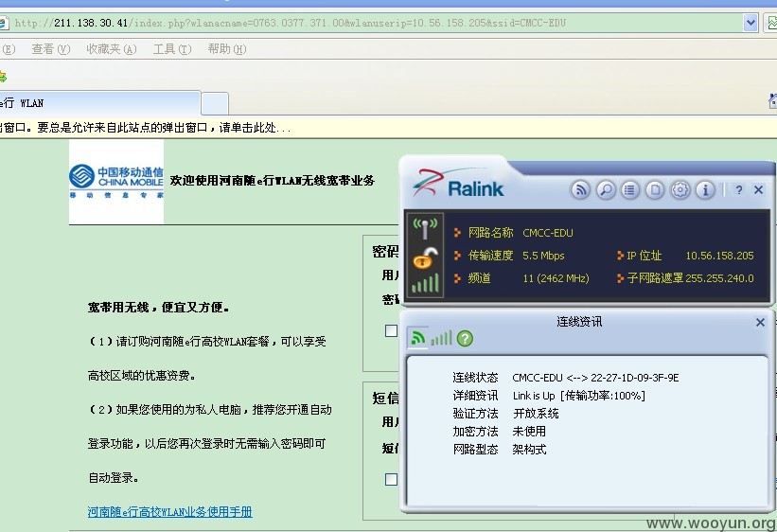Tick the checkbox in SMS login section
Viewport: 777px width, 532px height.
point(391,479)
